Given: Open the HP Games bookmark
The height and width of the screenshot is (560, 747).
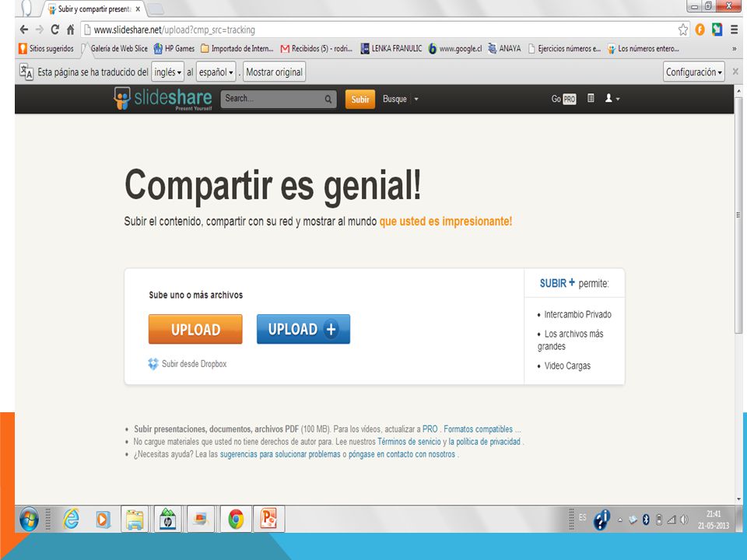Looking at the screenshot, I should pyautogui.click(x=174, y=48).
